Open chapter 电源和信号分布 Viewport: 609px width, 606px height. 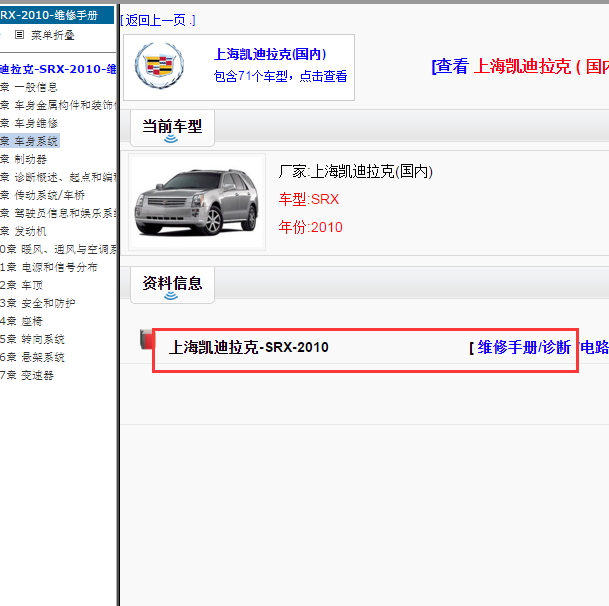pos(49,267)
